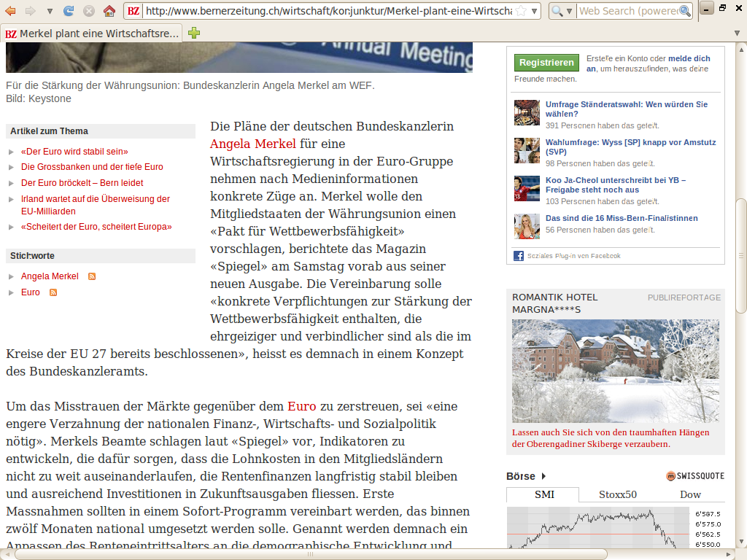Click the 'Angela Merkel' keyword link in Stichworte
The width and height of the screenshot is (747, 560).
click(50, 276)
